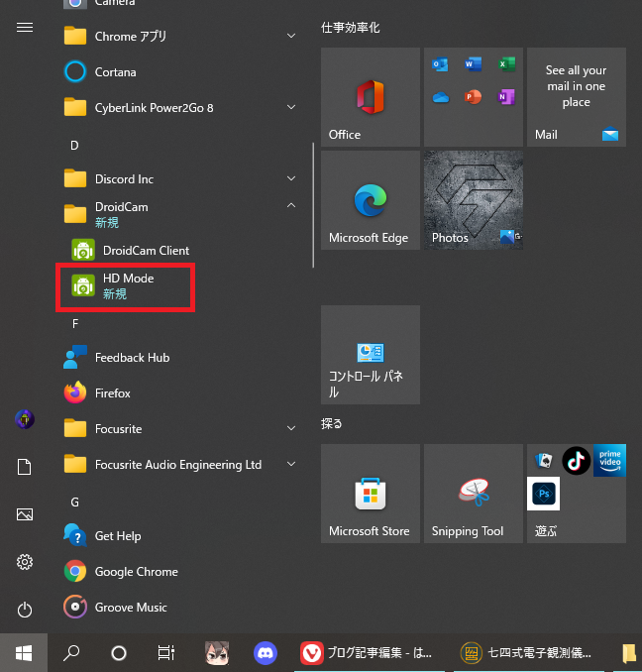
Task: Open Microsoft Store tile
Action: pos(370,494)
